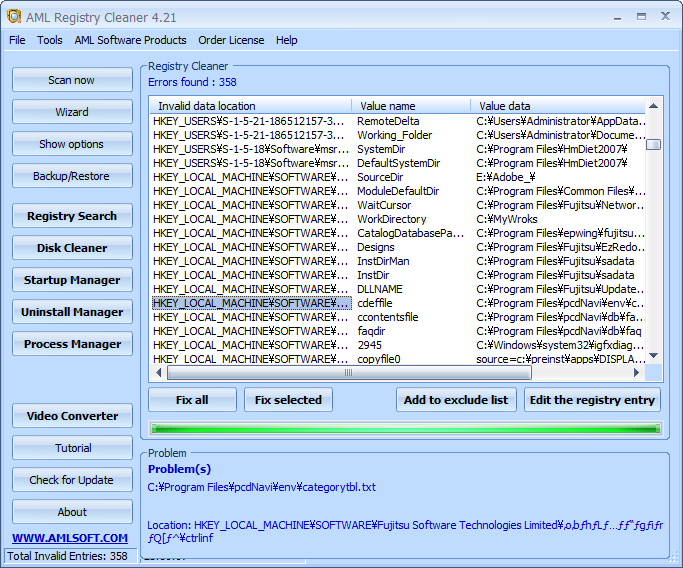This screenshot has height=568, width=683.
Task: Click Check for Update button
Action: coord(72,480)
